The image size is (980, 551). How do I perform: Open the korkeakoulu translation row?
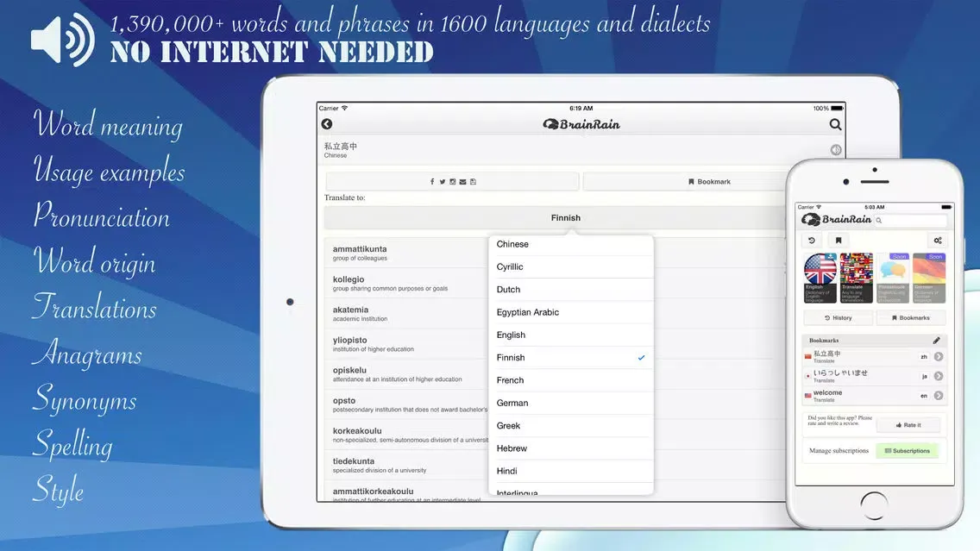(x=406, y=435)
